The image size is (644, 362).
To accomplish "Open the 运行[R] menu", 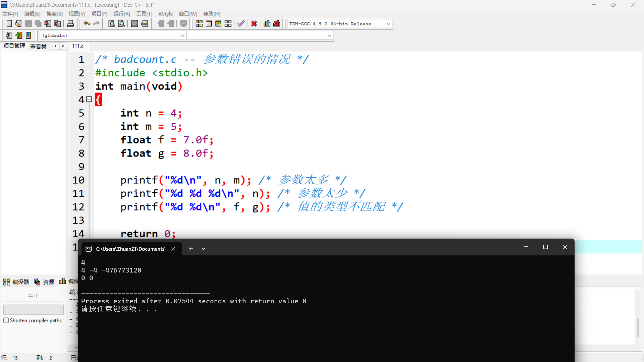I will point(121,14).
